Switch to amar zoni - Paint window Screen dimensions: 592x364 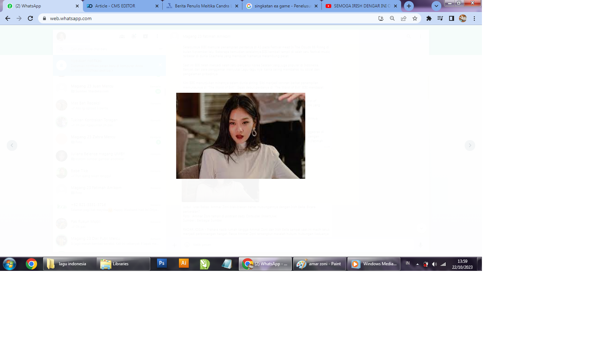(320, 264)
